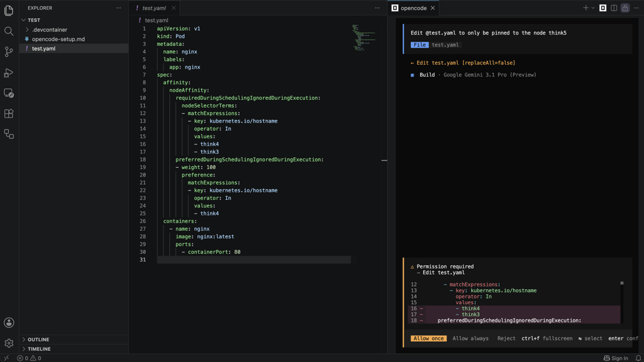Open the Search view
This screenshot has height=362, width=644.
(9, 31)
